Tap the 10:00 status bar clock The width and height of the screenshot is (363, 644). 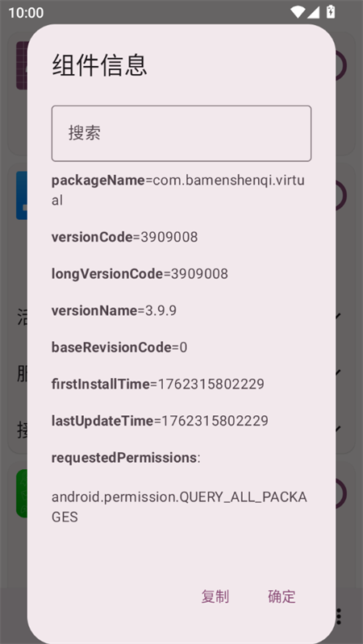[26, 12]
